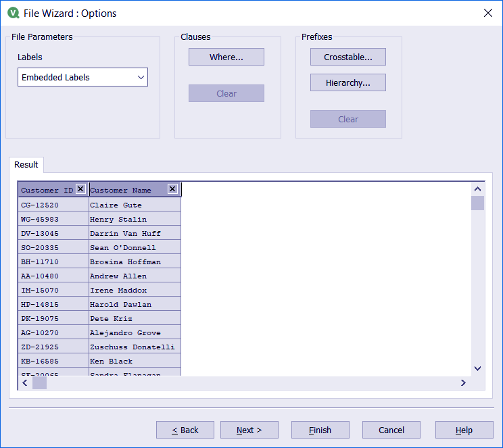Proceed with the Next button
Image resolution: width=503 pixels, height=448 pixels.
(x=249, y=430)
